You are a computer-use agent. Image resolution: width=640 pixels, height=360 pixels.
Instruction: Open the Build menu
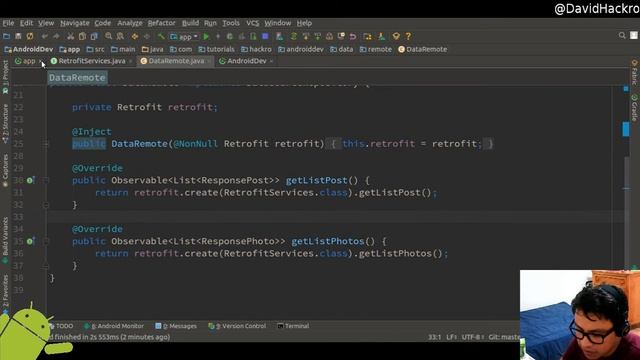tap(190, 23)
